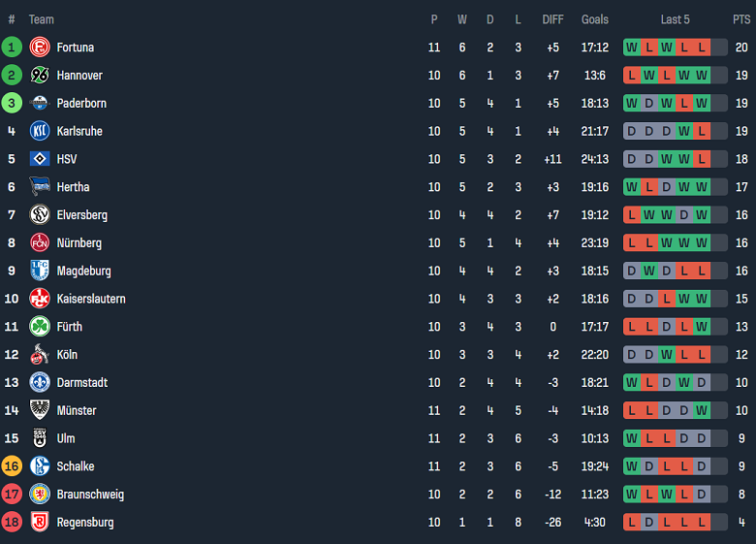Click the Karlsruhe KSC crest icon
This screenshot has height=544, width=756.
tap(40, 131)
